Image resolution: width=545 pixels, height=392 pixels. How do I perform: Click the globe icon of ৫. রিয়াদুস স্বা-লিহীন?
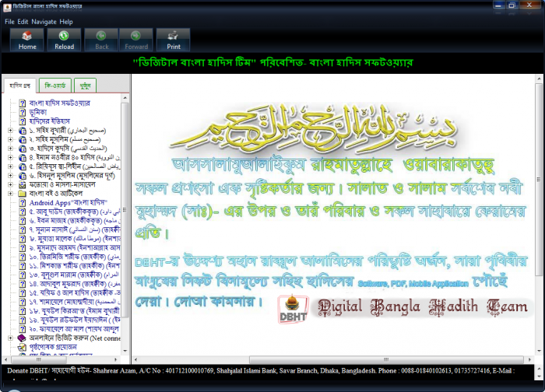23,166
